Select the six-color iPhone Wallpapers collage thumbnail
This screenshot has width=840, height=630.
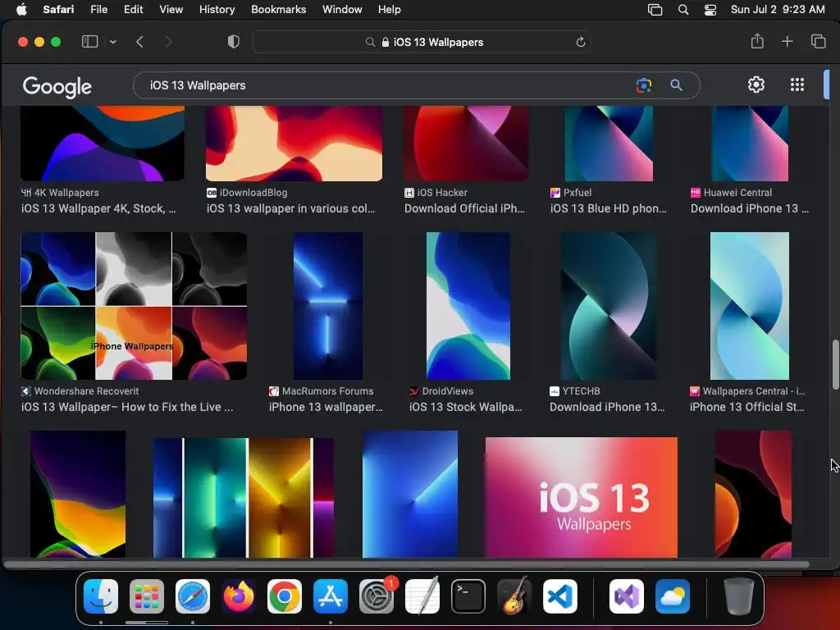pyautogui.click(x=134, y=306)
